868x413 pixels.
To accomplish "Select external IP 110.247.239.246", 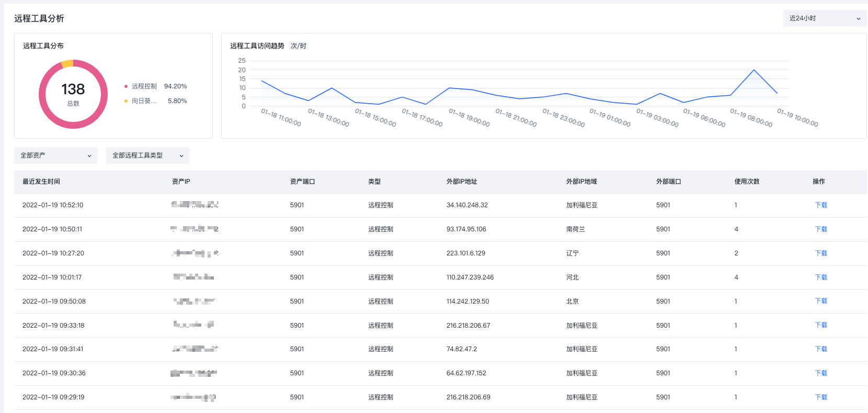I will point(470,277).
